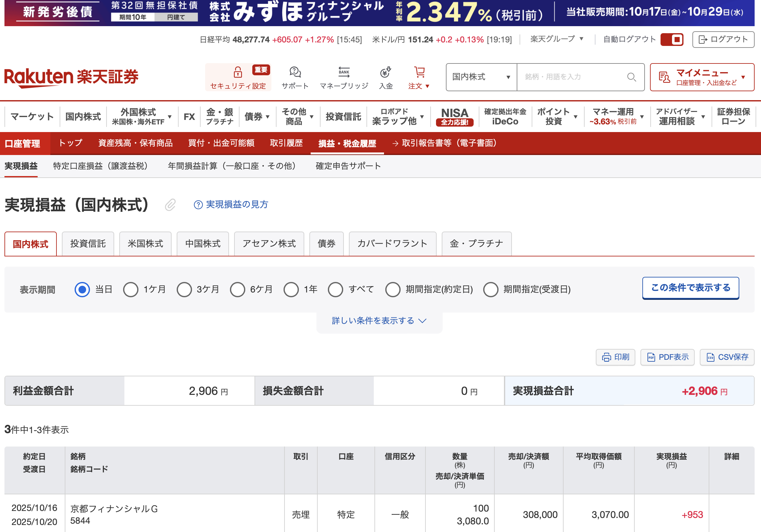Open the Support chat bubble icon
Viewport: 761px width, 532px height.
coord(295,72)
